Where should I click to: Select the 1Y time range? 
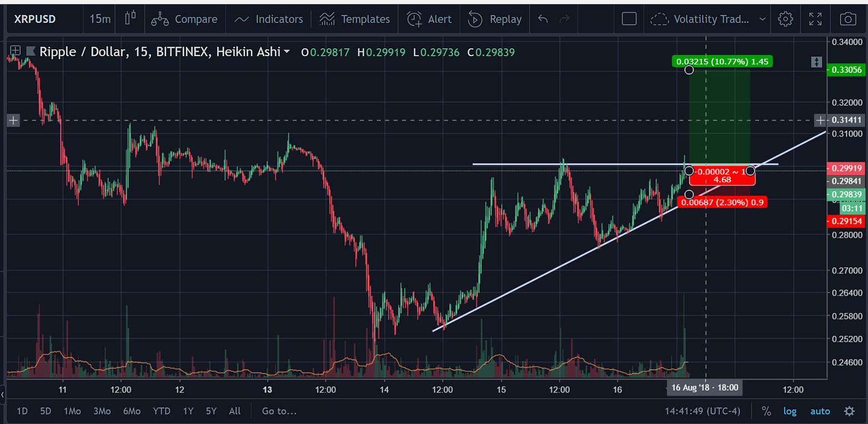[x=188, y=411]
